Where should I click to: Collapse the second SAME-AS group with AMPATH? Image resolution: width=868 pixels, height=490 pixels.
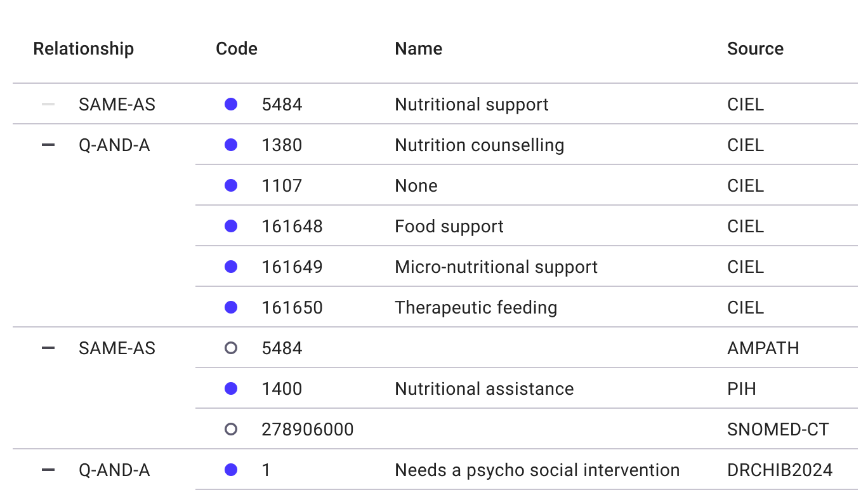pyautogui.click(x=48, y=348)
